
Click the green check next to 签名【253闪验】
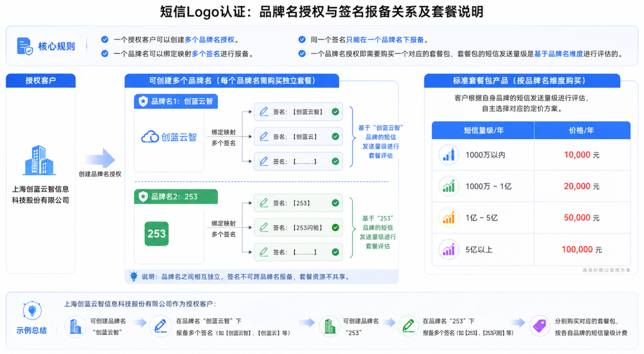(x=336, y=227)
